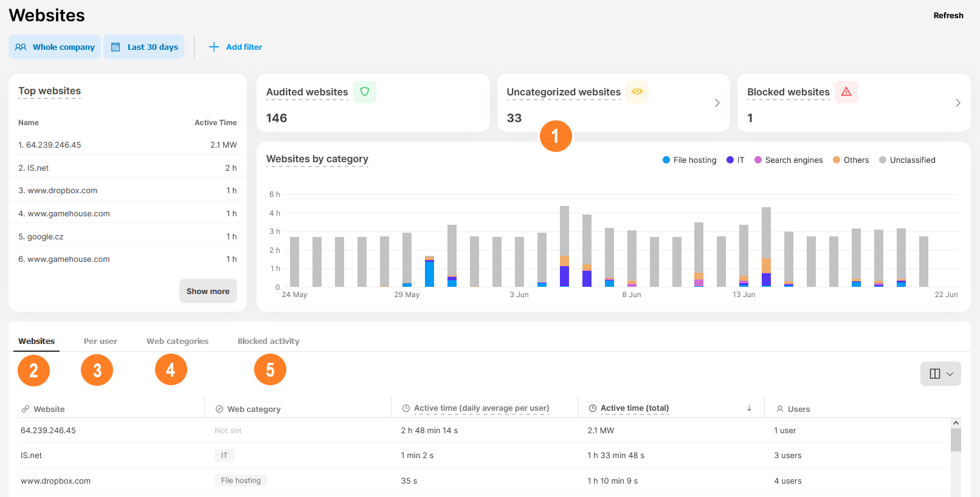This screenshot has width=980, height=497.
Task: Click the clock icon in daily average column header
Action: click(x=405, y=408)
